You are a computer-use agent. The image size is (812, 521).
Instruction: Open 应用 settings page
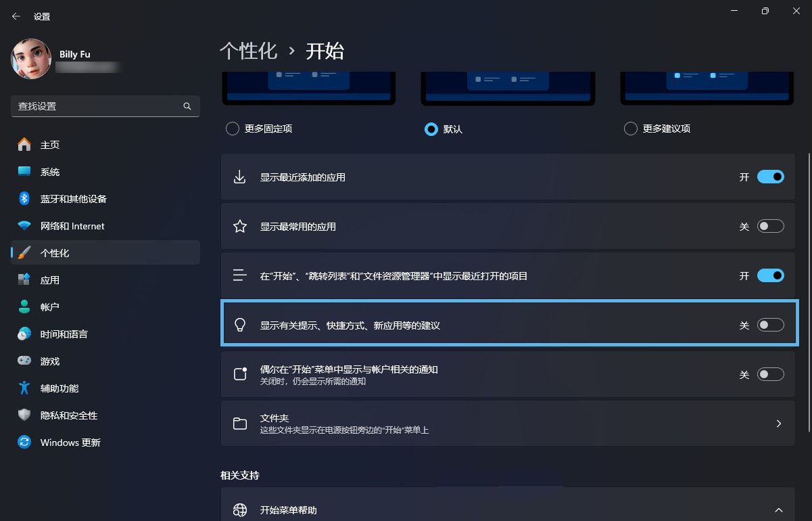(105, 280)
